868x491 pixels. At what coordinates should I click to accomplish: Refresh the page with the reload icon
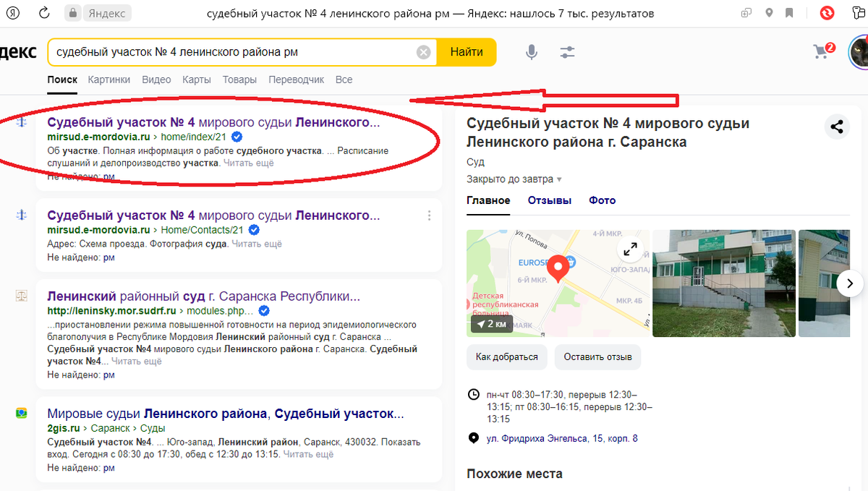point(45,12)
